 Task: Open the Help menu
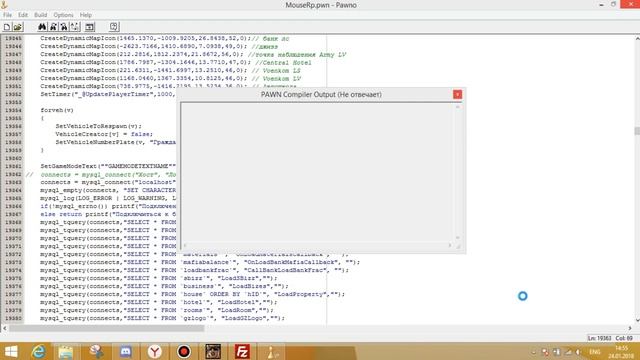pyautogui.click(x=86, y=15)
